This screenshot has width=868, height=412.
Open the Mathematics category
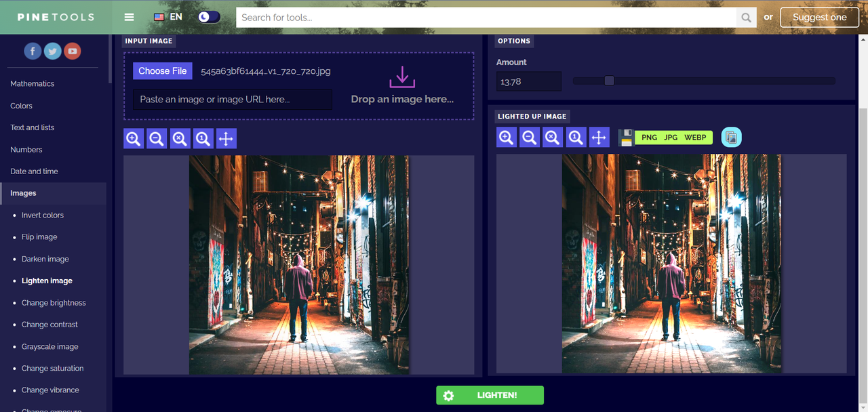[33, 83]
